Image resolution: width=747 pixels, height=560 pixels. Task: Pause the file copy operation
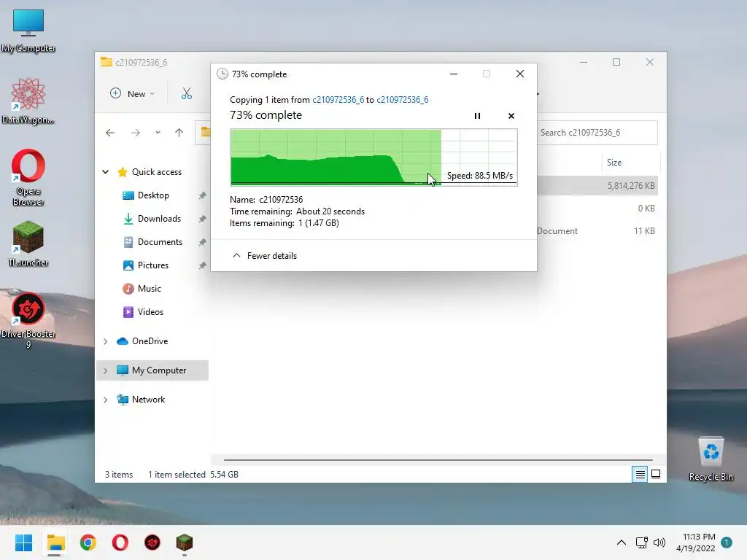tap(477, 116)
